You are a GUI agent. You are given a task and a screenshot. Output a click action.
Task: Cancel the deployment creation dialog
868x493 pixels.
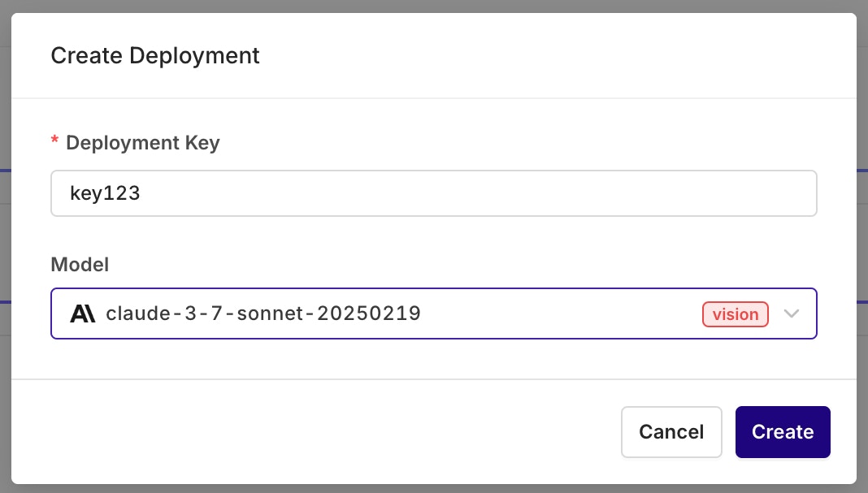pyautogui.click(x=671, y=432)
